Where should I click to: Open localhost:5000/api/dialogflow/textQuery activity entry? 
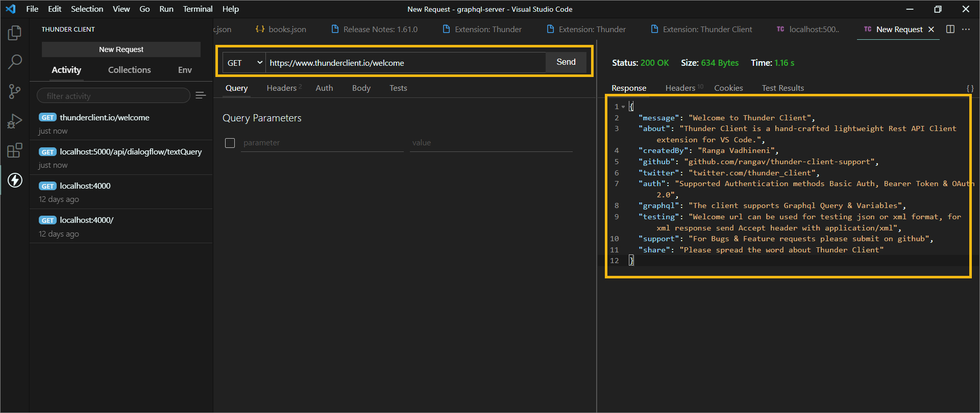click(x=121, y=158)
